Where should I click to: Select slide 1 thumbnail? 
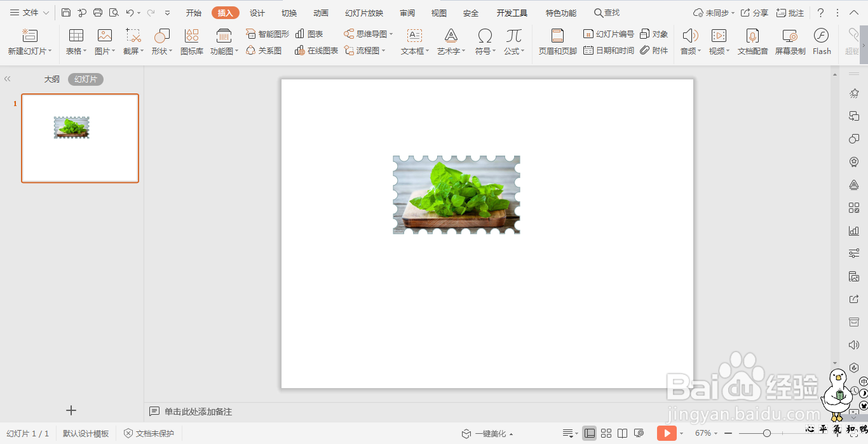click(x=80, y=138)
